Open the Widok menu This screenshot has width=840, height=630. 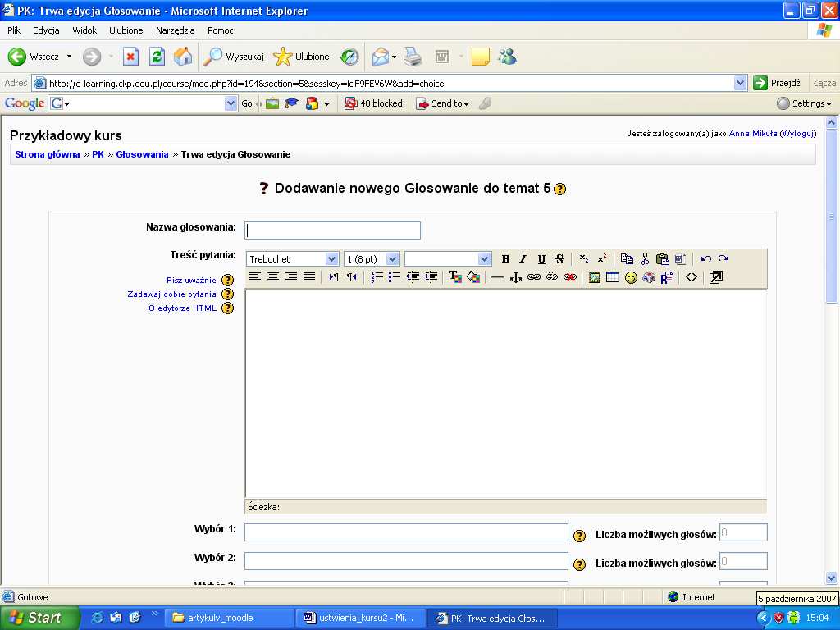pyautogui.click(x=84, y=30)
